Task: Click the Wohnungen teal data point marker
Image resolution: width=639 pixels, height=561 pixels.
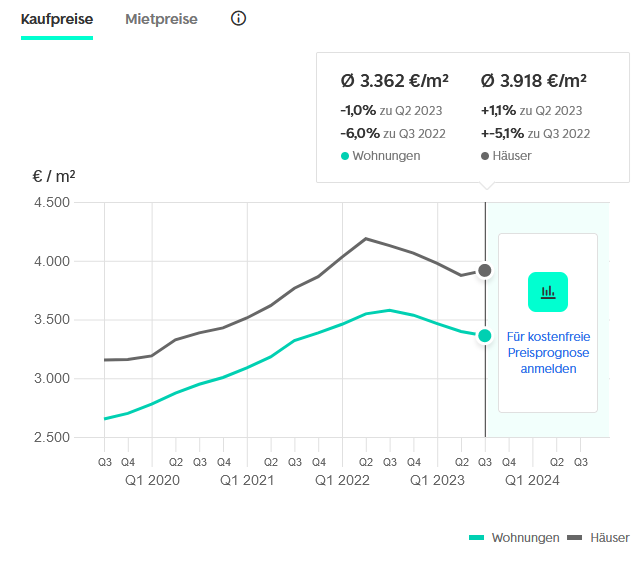Action: pyautogui.click(x=485, y=336)
